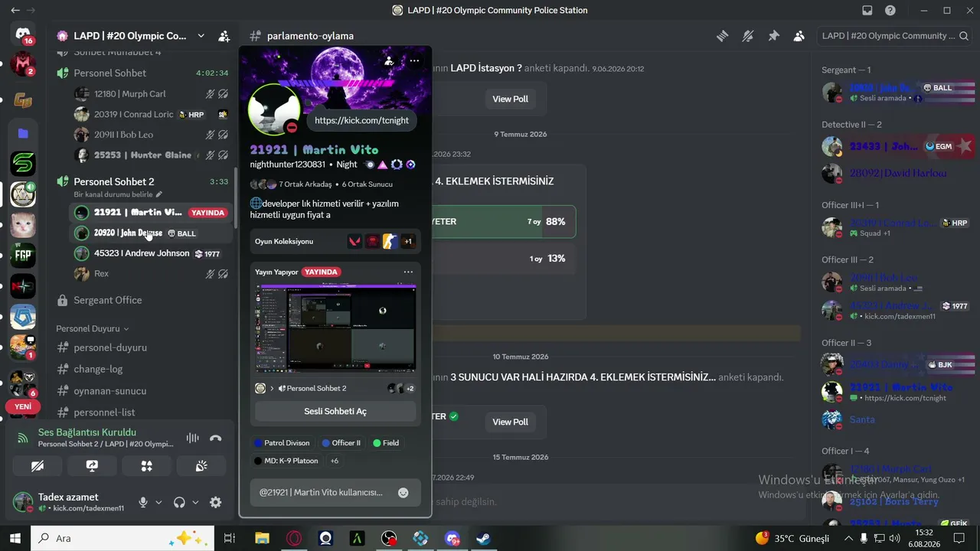Toggle microphone mute in user panel

143,503
